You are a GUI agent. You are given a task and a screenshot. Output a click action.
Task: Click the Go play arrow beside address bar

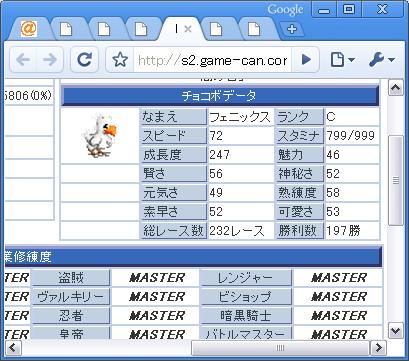(305, 60)
